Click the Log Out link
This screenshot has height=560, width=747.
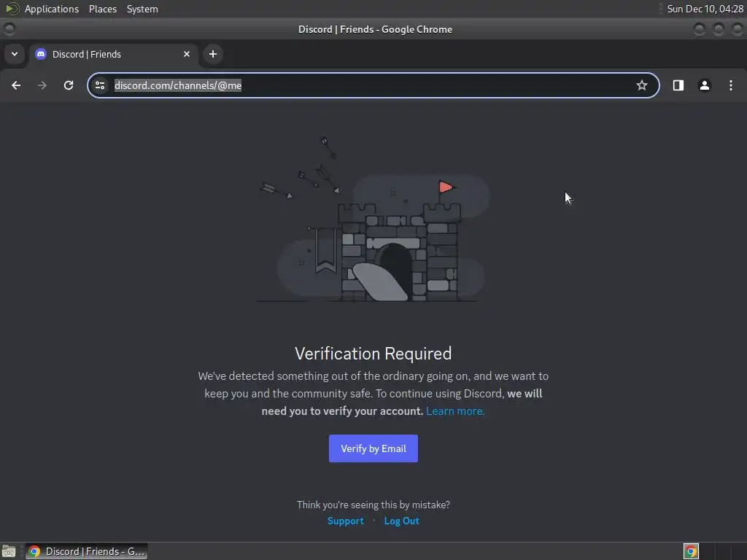tap(402, 521)
